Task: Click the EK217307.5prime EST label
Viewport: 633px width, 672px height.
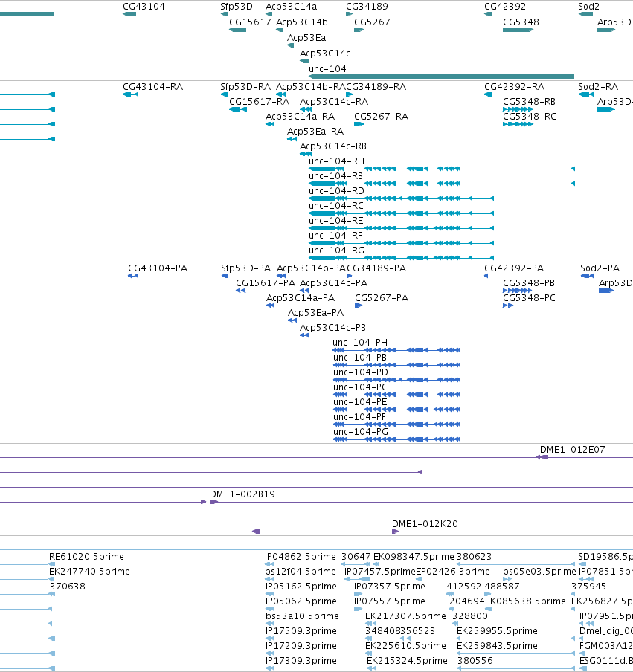Action: point(405,616)
